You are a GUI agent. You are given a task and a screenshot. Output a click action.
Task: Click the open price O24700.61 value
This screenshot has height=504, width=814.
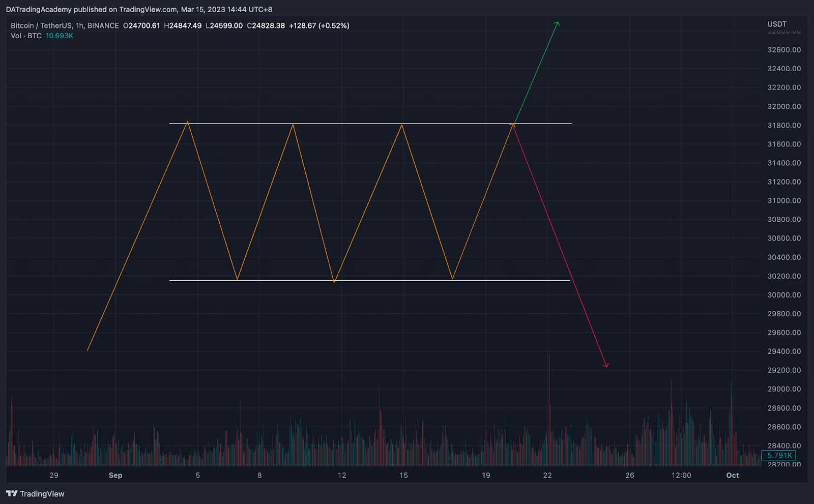(141, 25)
